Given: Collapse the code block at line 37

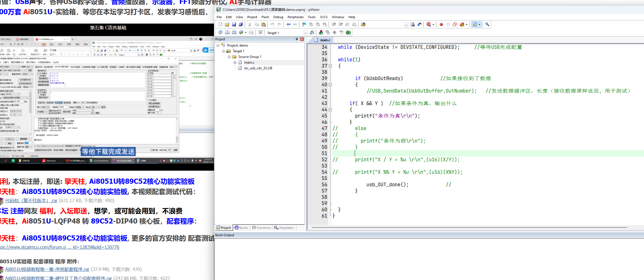Looking at the screenshot, I should [x=330, y=66].
